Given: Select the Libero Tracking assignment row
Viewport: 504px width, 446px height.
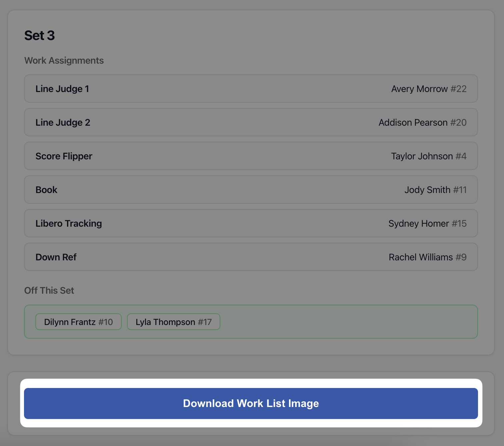Looking at the screenshot, I should click(251, 223).
